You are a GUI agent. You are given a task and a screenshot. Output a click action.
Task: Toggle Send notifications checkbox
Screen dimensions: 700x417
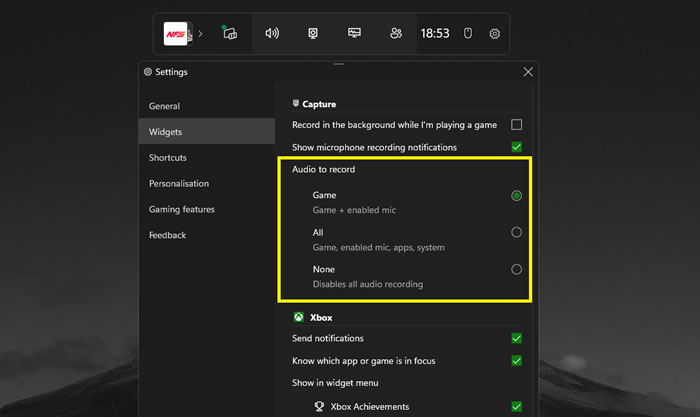[517, 338]
